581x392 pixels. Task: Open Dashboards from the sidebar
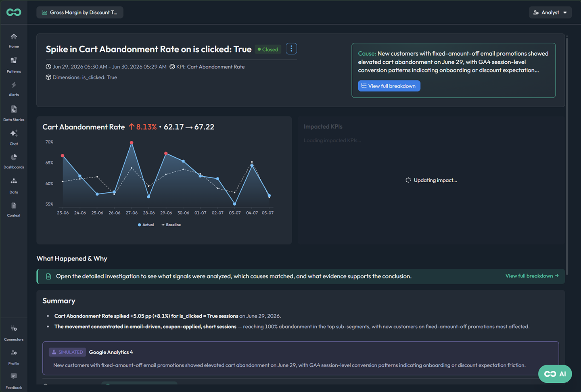tap(14, 161)
